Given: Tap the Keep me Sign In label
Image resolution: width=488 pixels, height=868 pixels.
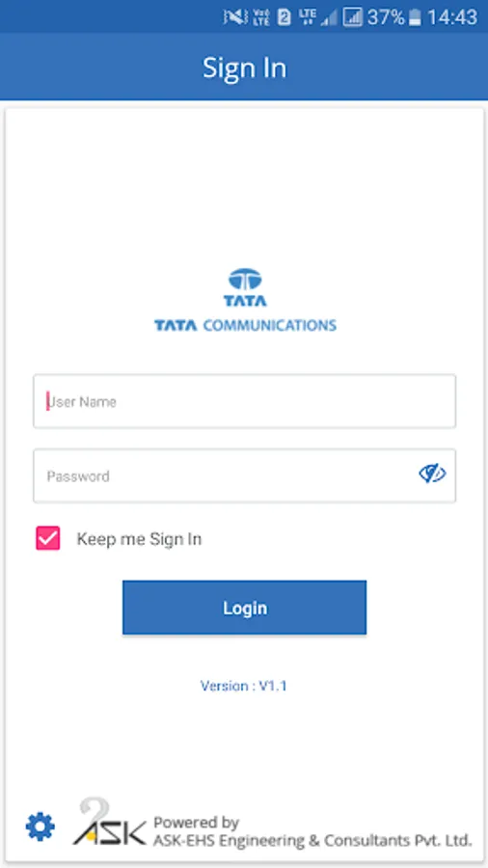Looking at the screenshot, I should pos(139,539).
